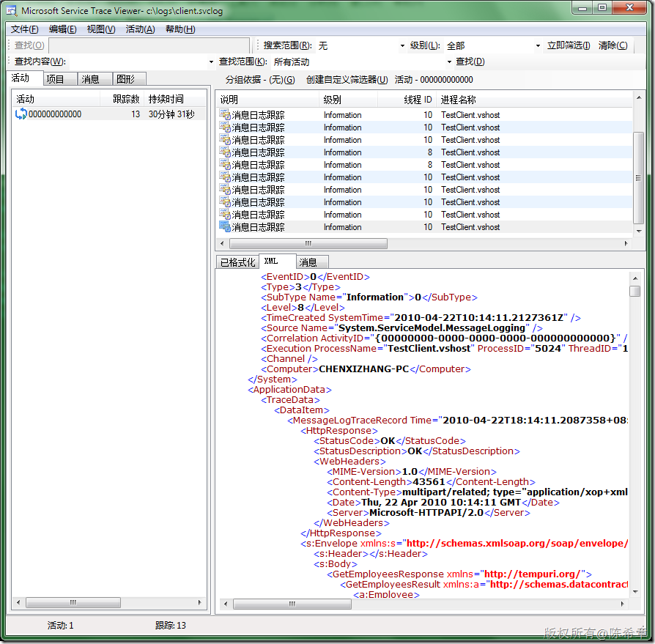655x644 pixels.
Task: Sort traces by 级别 column header
Action: tap(349, 100)
